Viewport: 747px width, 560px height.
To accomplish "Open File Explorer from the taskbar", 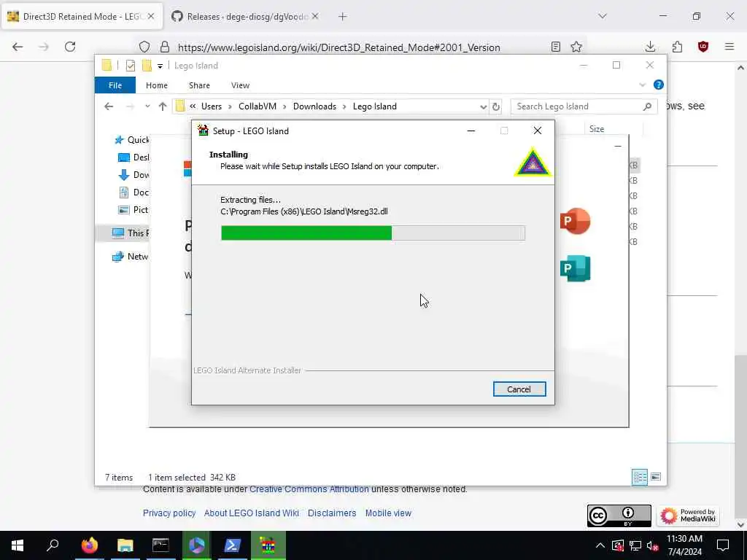I will [x=125, y=545].
